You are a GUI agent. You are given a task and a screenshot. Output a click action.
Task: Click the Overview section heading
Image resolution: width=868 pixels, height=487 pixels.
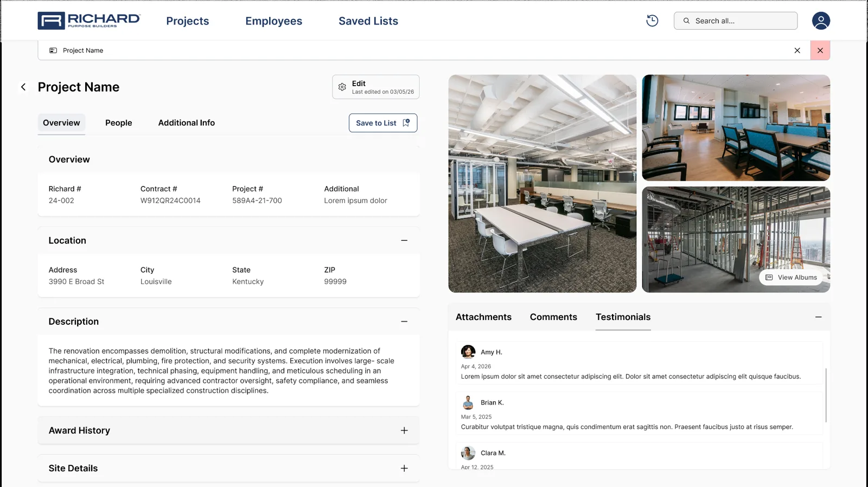(69, 159)
